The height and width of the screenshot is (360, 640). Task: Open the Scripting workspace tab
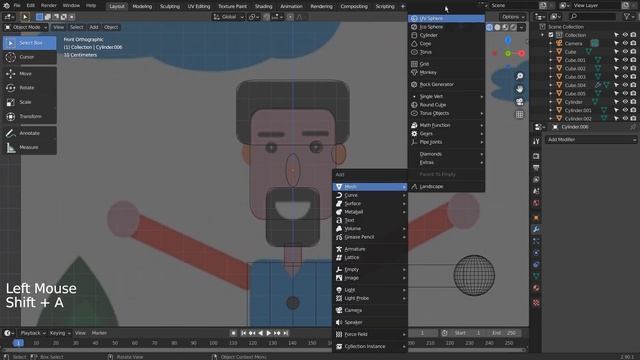385,6
